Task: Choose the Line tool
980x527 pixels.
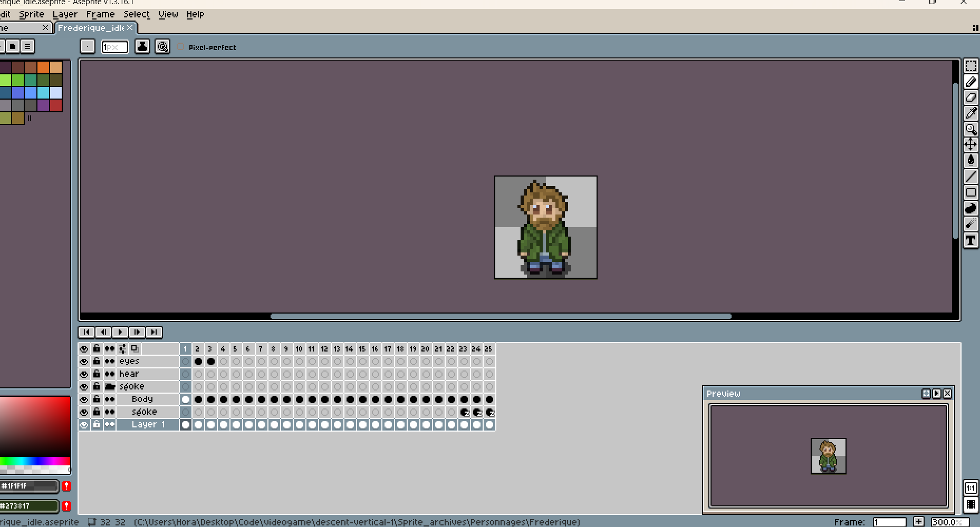Action: 971,177
